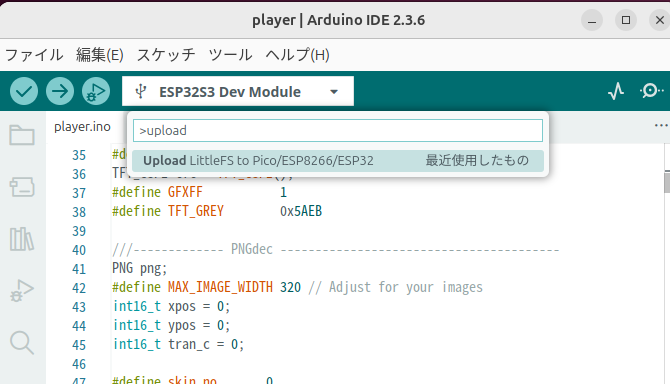Click the 'PNG png;' code line
The height and width of the screenshot is (384, 670).
(x=139, y=268)
